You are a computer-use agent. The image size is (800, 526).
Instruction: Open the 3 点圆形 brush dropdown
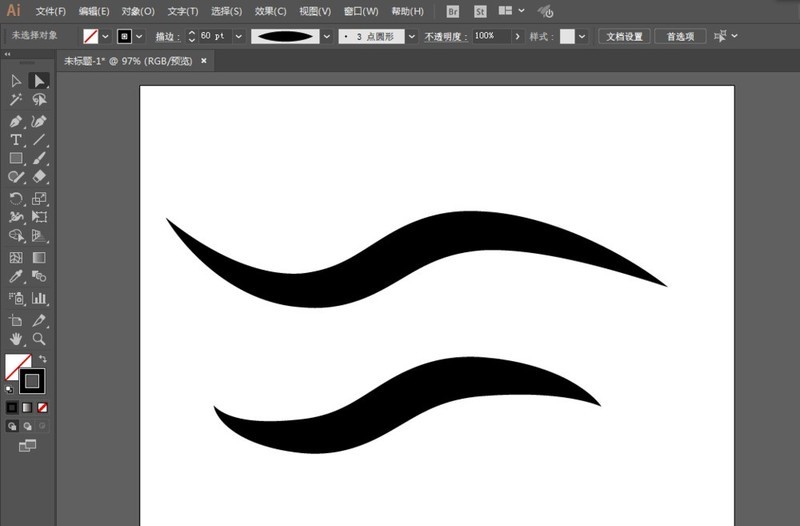point(412,36)
